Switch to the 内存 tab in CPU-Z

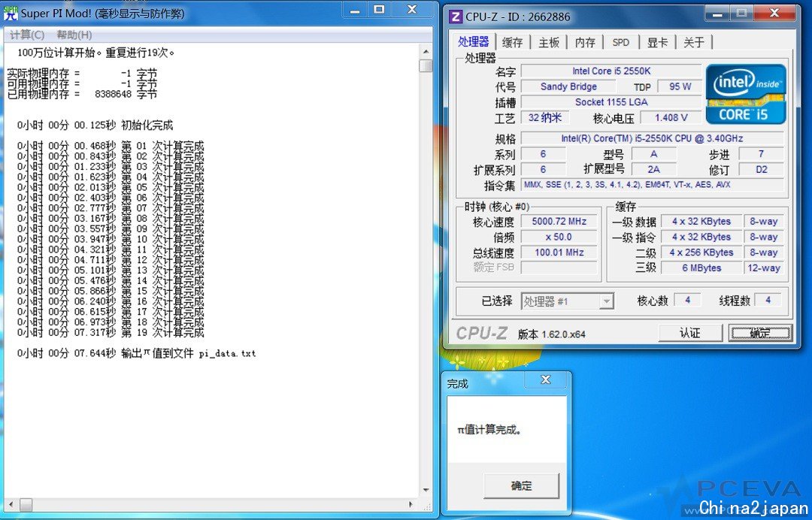[x=585, y=42]
